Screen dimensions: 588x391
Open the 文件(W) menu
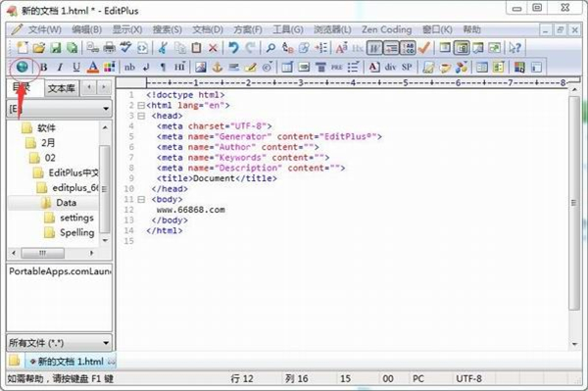point(45,29)
